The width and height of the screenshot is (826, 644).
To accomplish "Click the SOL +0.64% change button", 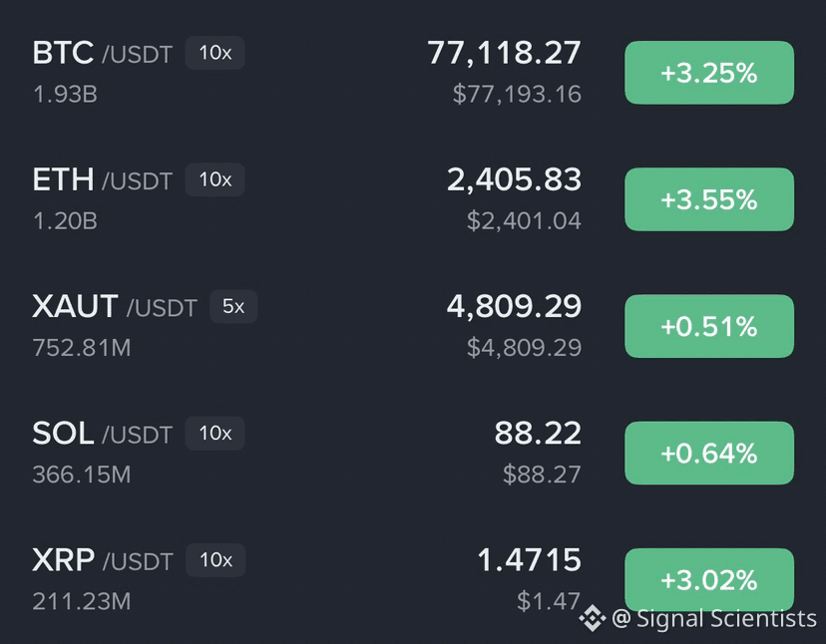I will (x=709, y=453).
